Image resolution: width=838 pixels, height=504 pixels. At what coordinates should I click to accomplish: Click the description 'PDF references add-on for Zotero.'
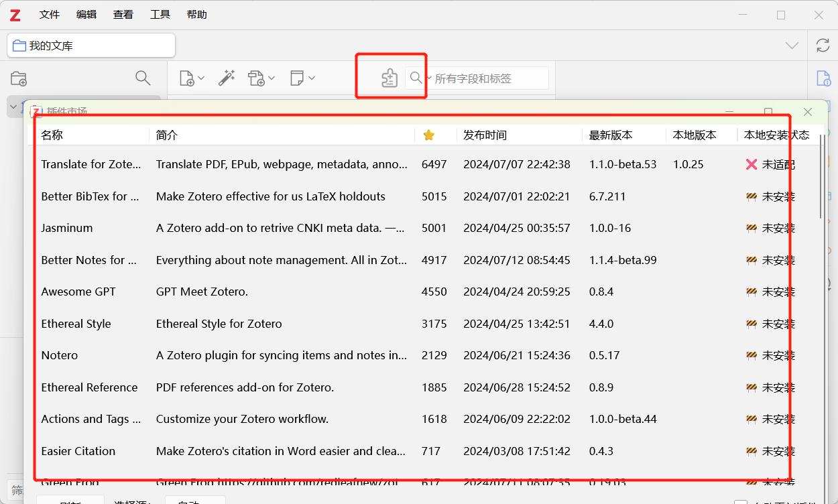pos(245,387)
